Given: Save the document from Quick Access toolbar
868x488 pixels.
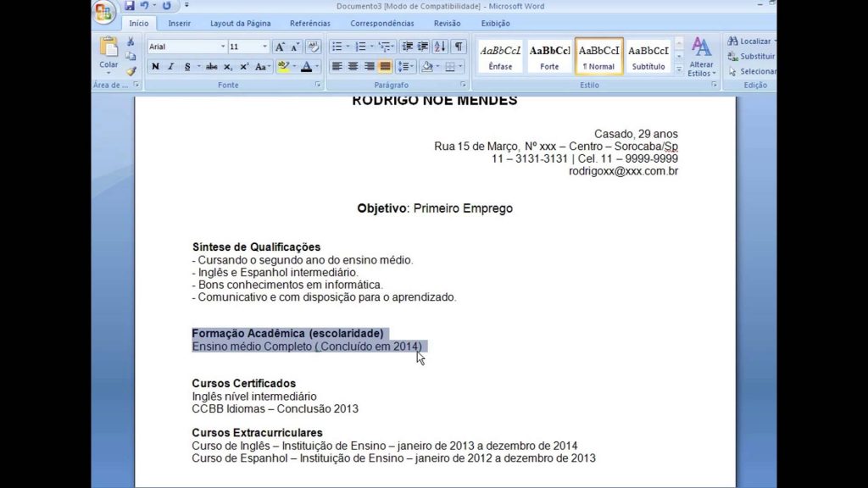Looking at the screenshot, I should (129, 6).
